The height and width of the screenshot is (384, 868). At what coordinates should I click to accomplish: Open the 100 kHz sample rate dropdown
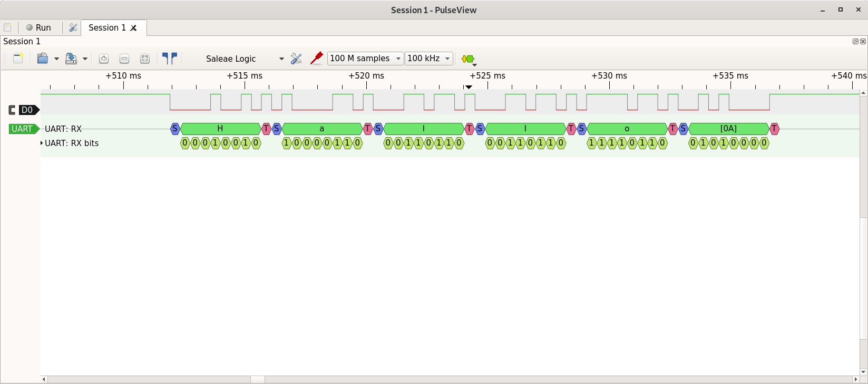point(429,58)
